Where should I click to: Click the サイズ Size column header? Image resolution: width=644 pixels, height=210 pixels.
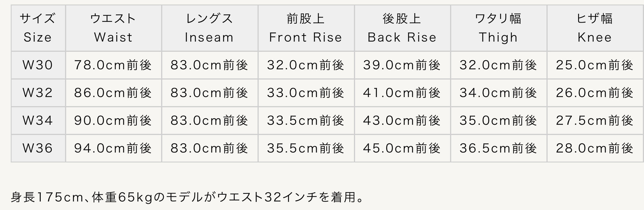[x=38, y=28]
